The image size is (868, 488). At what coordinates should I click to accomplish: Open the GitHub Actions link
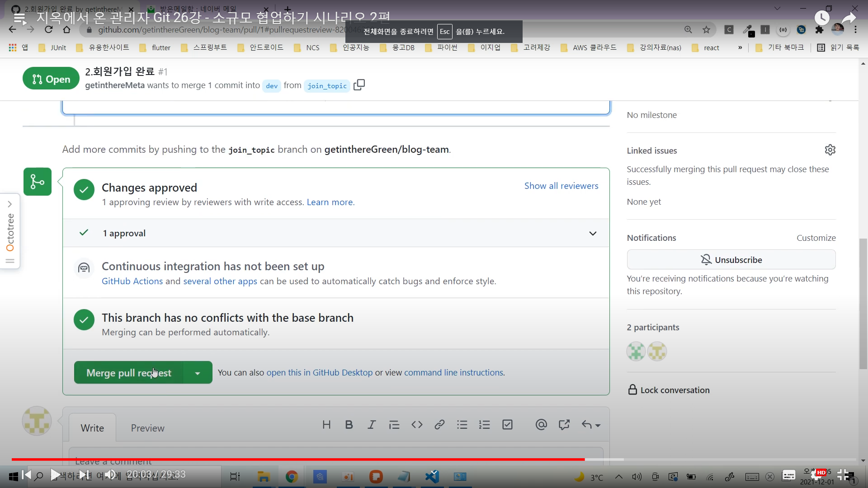(132, 281)
